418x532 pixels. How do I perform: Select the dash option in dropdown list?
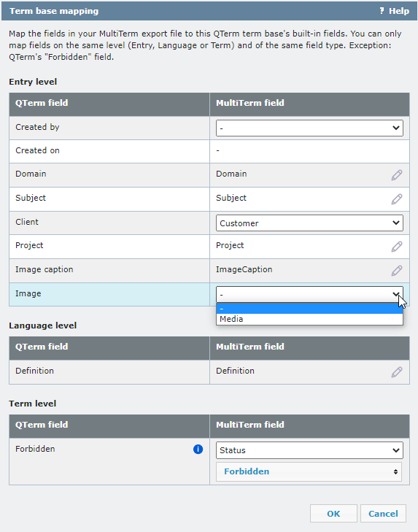coord(309,309)
